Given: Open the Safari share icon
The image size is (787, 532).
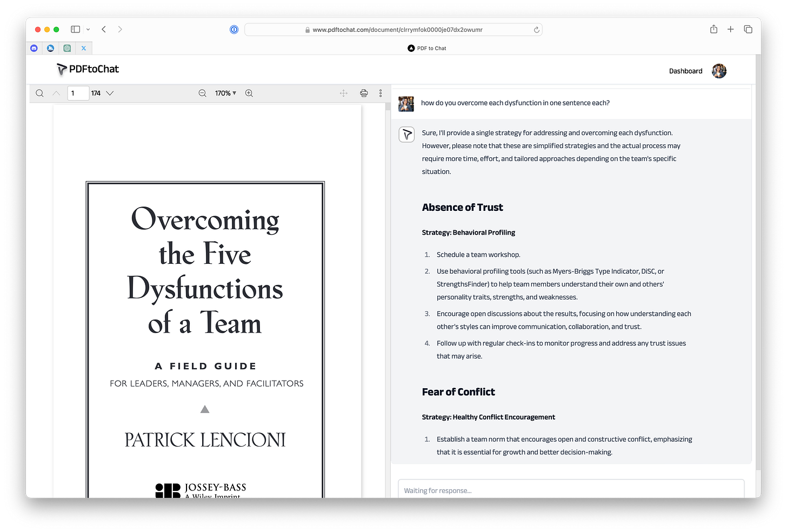Looking at the screenshot, I should coord(713,29).
